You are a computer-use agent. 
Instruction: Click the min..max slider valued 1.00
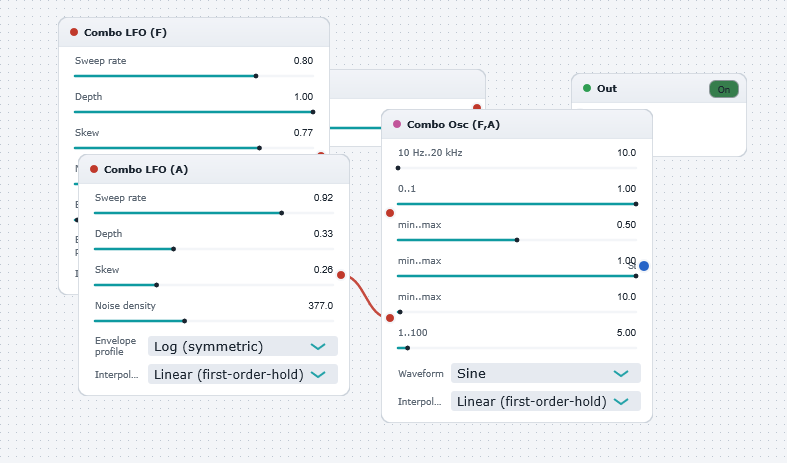(x=517, y=276)
